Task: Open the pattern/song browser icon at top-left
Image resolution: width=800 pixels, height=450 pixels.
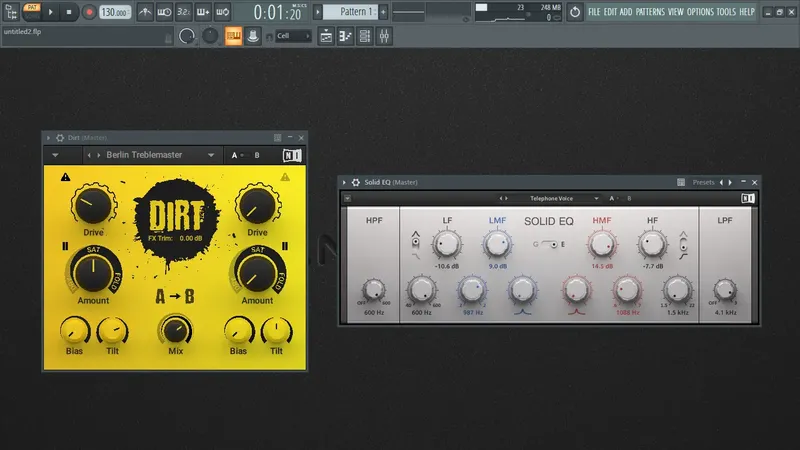Action: (11, 12)
